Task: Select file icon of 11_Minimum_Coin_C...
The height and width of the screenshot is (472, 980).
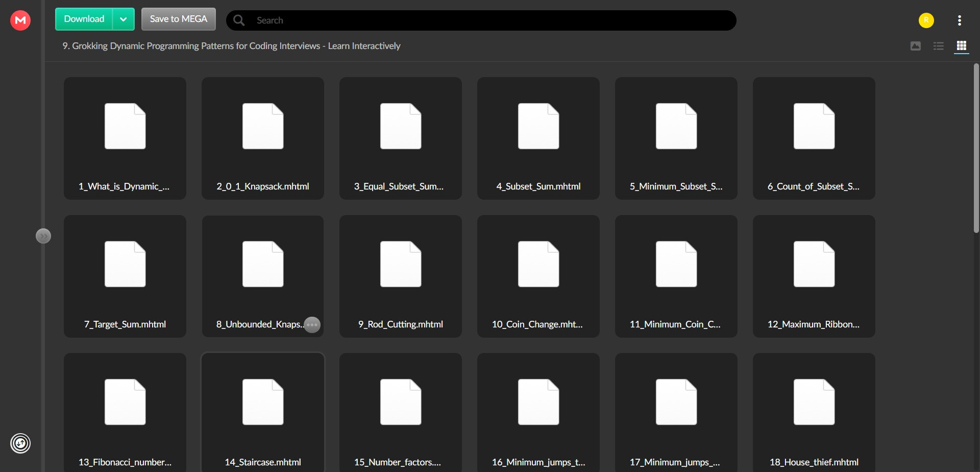Action: click(x=676, y=264)
